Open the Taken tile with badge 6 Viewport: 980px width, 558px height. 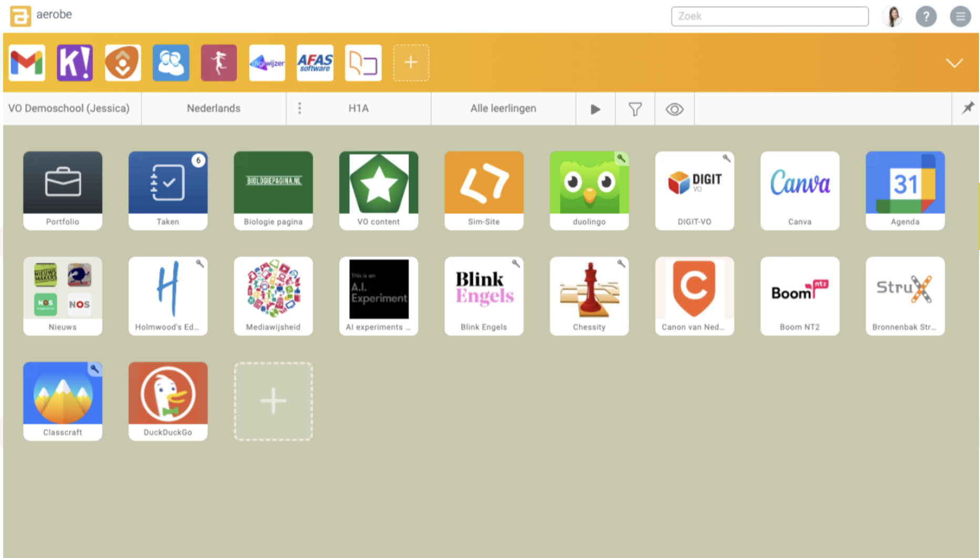pyautogui.click(x=168, y=190)
